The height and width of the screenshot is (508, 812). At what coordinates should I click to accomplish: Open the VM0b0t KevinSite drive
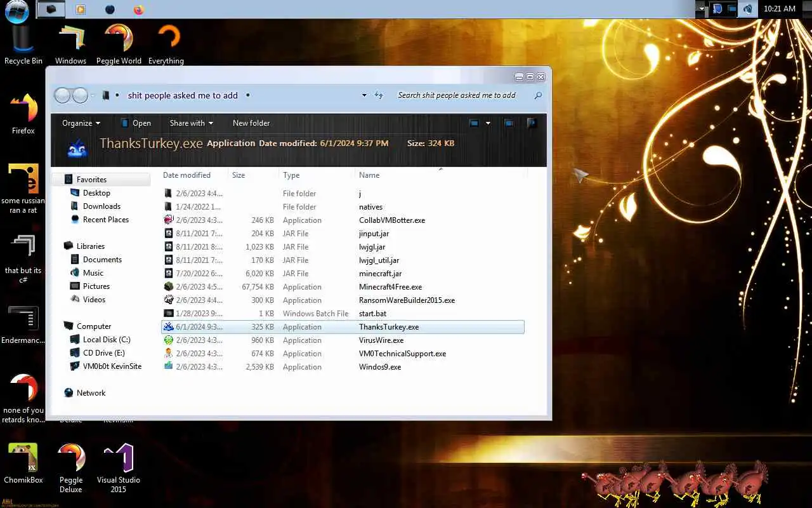click(x=112, y=366)
